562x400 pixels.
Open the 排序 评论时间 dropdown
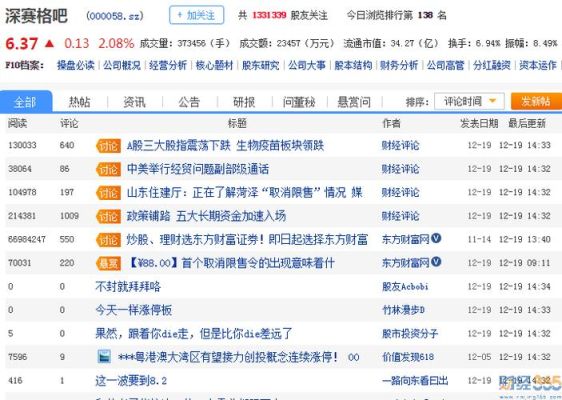(469, 101)
